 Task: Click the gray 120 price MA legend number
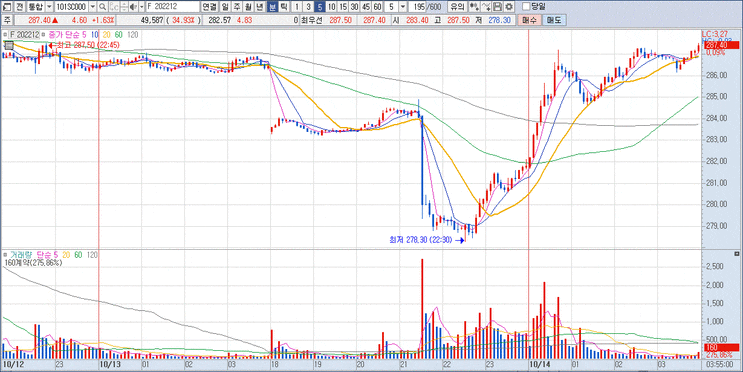coord(133,35)
